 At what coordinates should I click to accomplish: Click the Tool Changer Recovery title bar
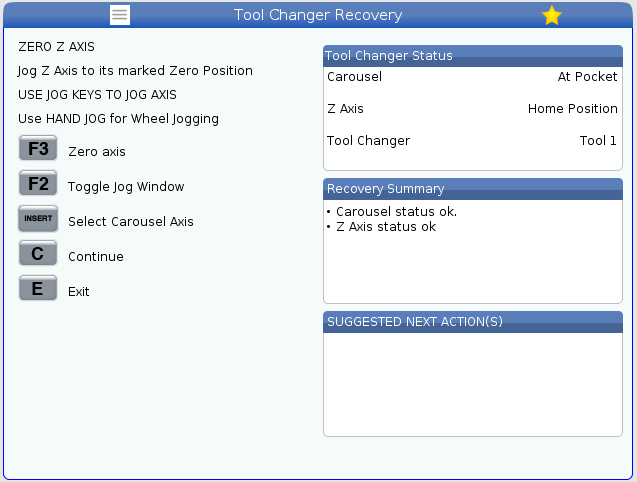tap(318, 15)
